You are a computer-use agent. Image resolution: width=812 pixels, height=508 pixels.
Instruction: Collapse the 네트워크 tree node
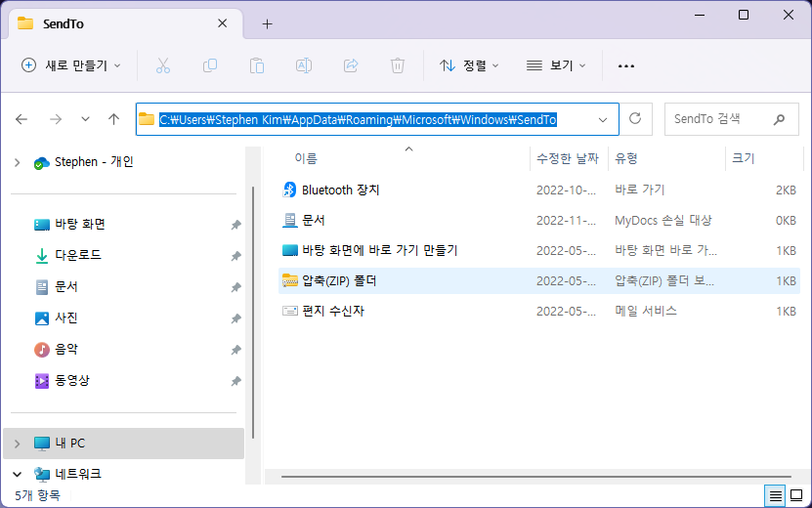point(17,474)
